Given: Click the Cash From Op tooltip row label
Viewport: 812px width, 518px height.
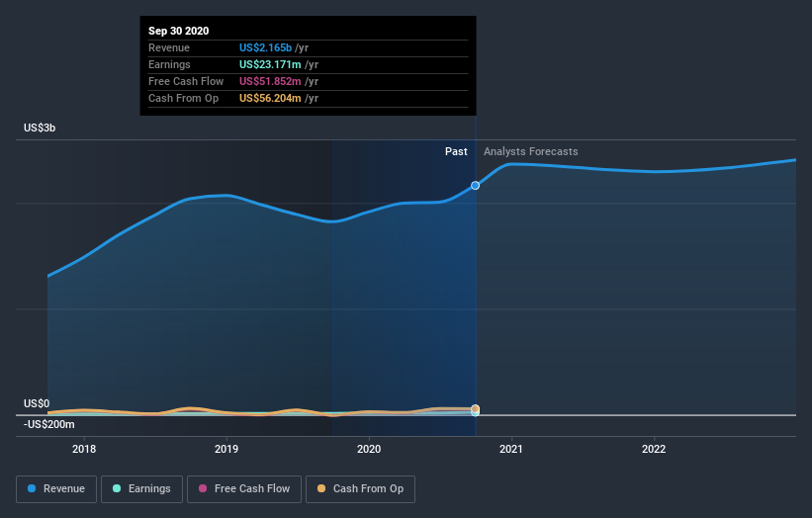Looking at the screenshot, I should tap(183, 98).
